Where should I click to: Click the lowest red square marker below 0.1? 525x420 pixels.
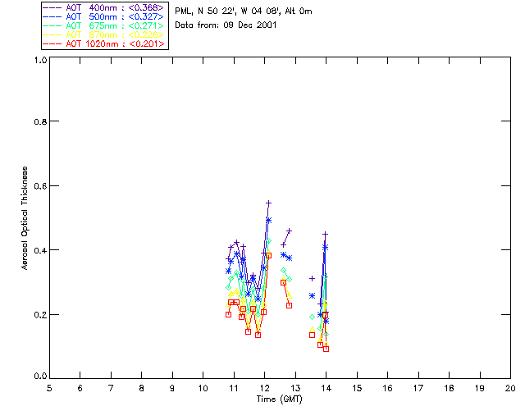[326, 349]
